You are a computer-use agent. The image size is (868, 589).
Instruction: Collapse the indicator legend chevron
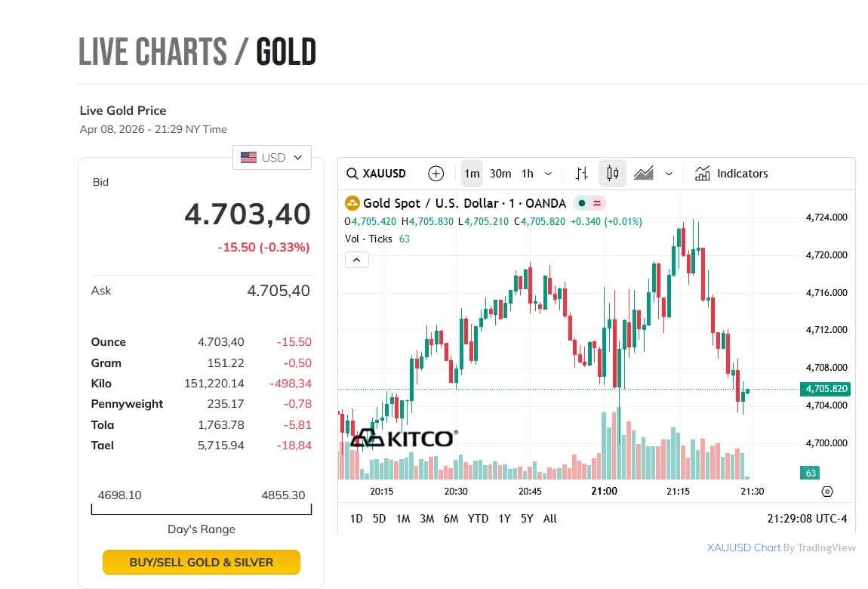coord(356,260)
